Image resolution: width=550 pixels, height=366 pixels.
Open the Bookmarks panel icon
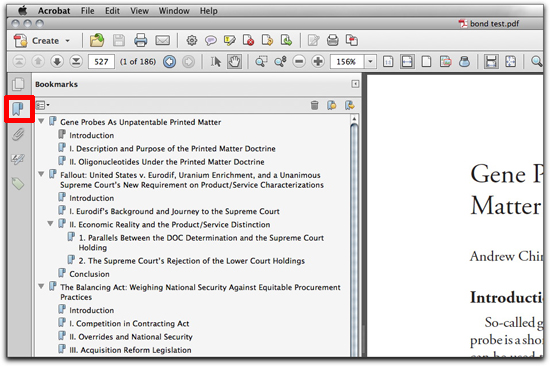pyautogui.click(x=18, y=109)
